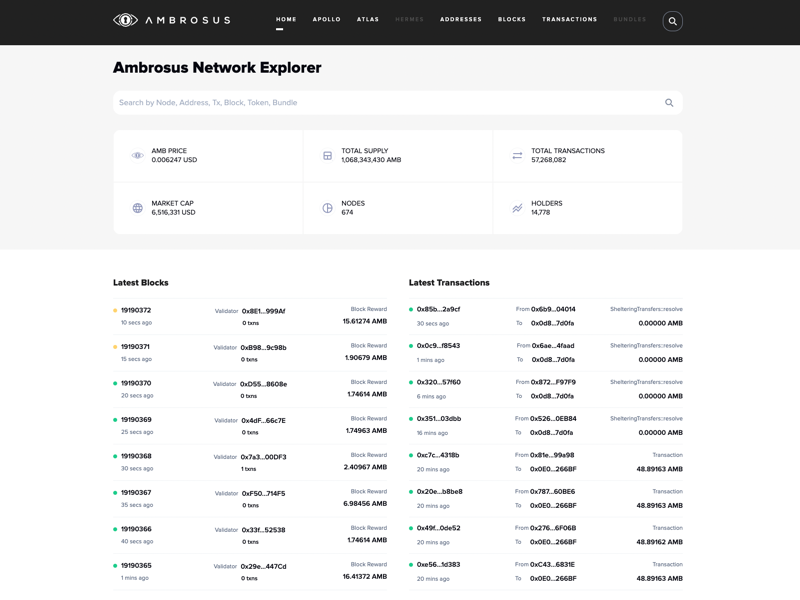Open transaction 0x85b...2a9cf
This screenshot has height=600, width=800.
[x=438, y=309]
